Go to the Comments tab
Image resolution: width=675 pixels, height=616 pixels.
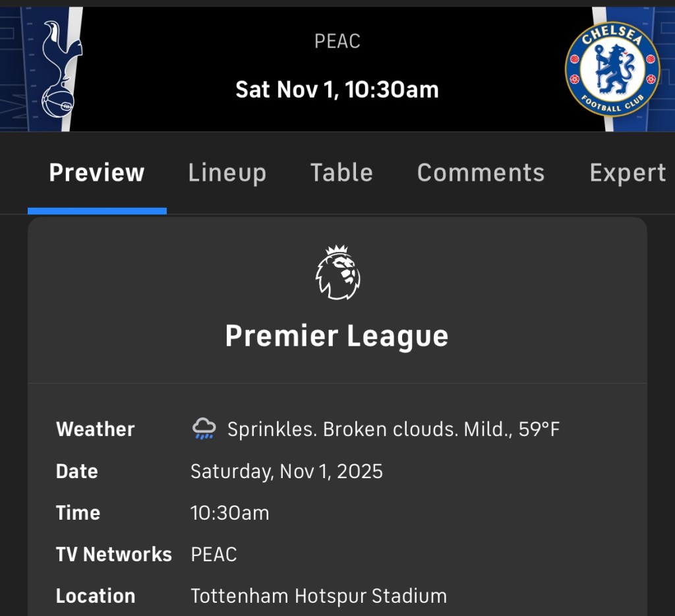[481, 173]
